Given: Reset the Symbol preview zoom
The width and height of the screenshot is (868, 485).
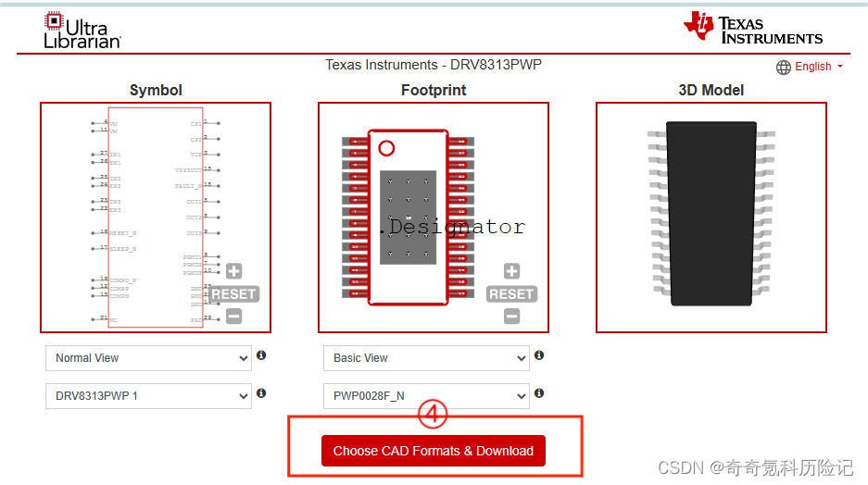Looking at the screenshot, I should pyautogui.click(x=233, y=294).
